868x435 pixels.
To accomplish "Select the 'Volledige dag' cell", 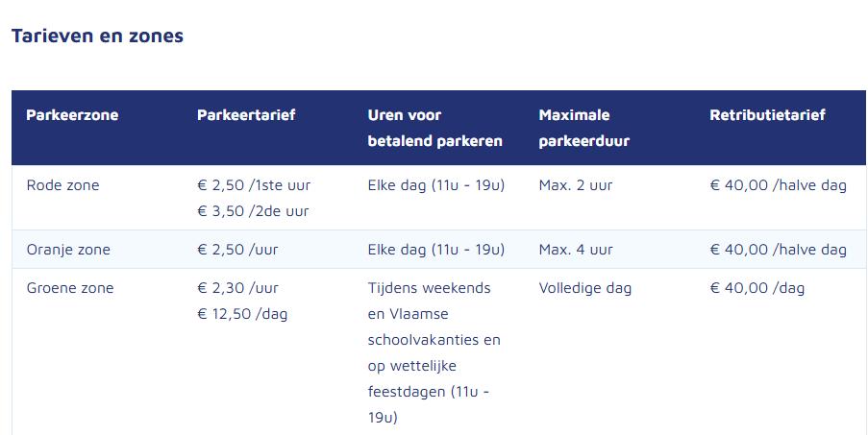I will point(584,288).
